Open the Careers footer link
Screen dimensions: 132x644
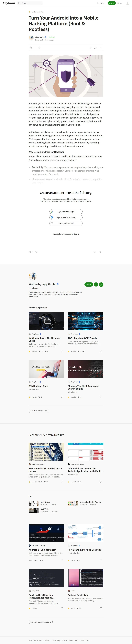pyautogui.click(x=48, y=640)
